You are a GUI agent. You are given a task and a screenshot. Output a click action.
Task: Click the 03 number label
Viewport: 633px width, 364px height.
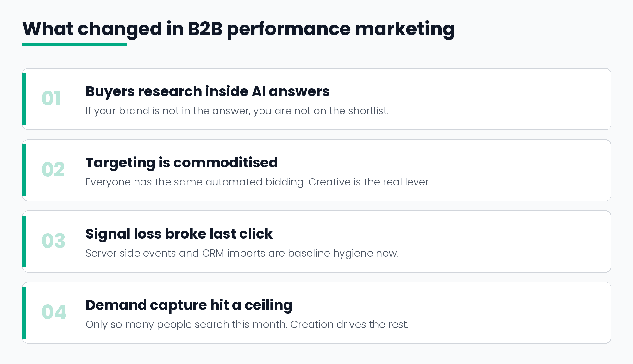[53, 241]
